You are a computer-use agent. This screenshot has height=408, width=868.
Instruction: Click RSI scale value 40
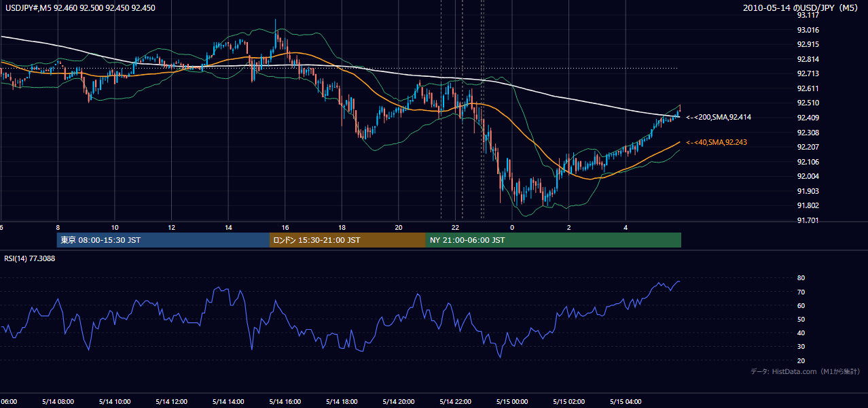click(801, 333)
